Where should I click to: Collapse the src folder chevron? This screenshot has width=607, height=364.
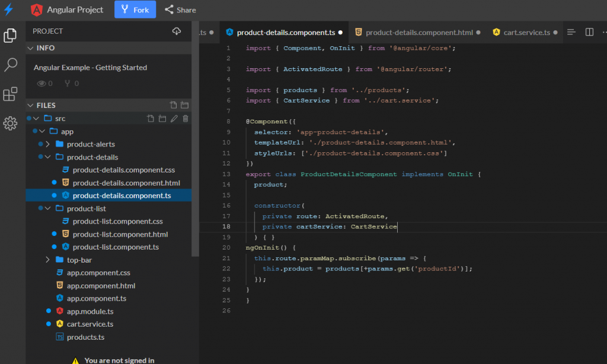(36, 119)
